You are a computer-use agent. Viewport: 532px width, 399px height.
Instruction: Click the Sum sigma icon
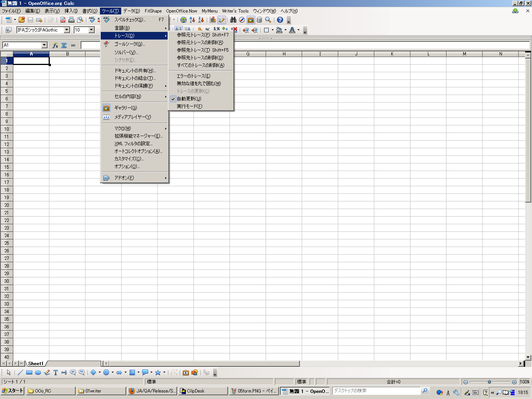(x=64, y=45)
